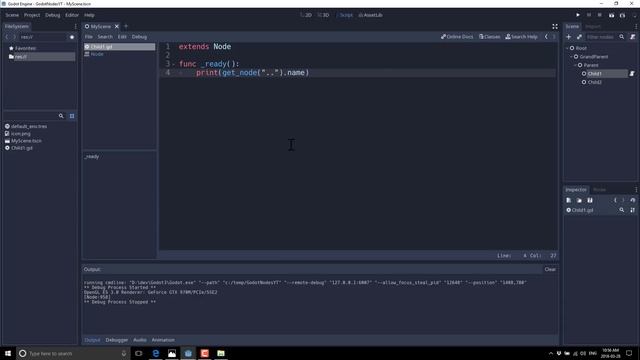Search files with FileSystem magnifier icon
Viewport: 640px width, 360px height.
[x=61, y=116]
